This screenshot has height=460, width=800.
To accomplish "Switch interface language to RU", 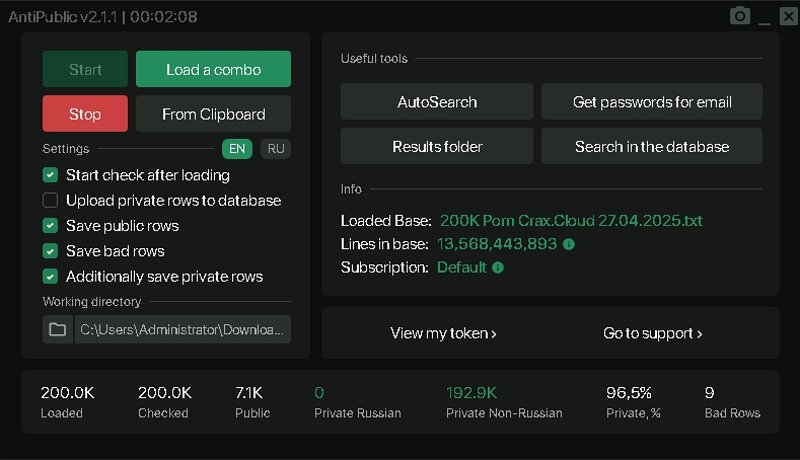I will coord(275,149).
